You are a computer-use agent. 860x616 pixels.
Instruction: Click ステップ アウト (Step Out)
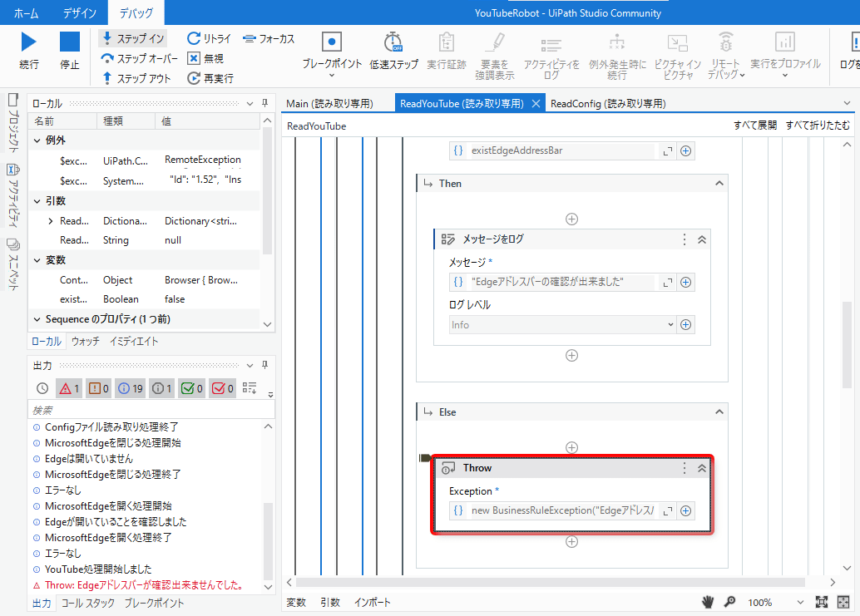[136, 78]
